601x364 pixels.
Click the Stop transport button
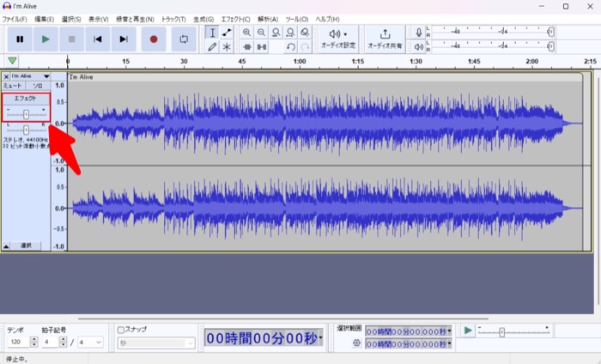(x=71, y=39)
